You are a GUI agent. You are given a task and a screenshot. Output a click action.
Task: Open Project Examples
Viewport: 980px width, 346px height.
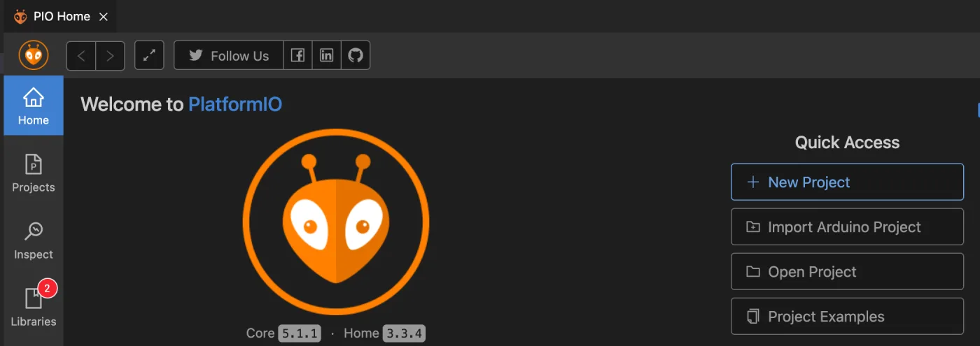tap(847, 316)
